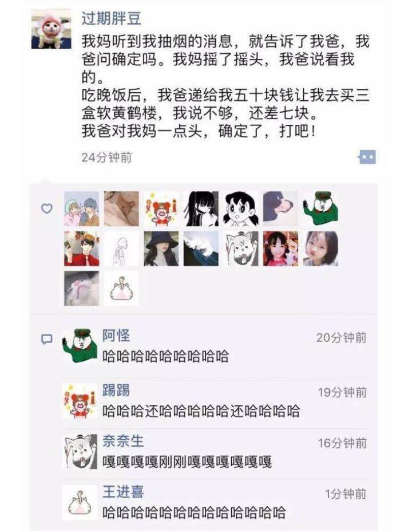Tap 阿怪's green-uniform avatar in comments
The height and width of the screenshot is (532, 412).
pos(80,346)
